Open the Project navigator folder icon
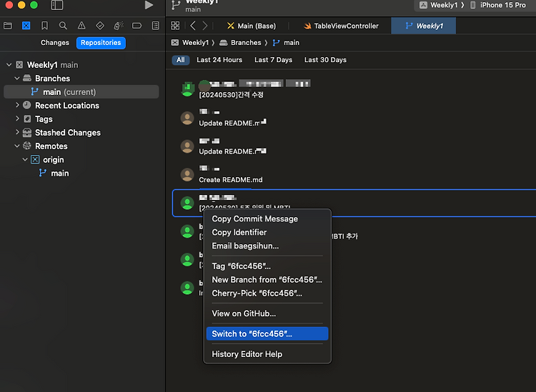The width and height of the screenshot is (536, 392). (x=8, y=26)
